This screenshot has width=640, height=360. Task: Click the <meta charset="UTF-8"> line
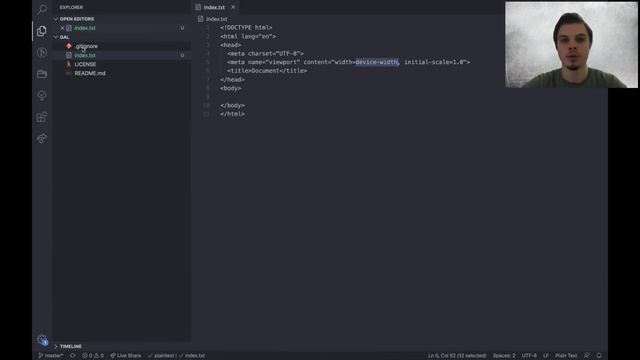click(x=265, y=53)
